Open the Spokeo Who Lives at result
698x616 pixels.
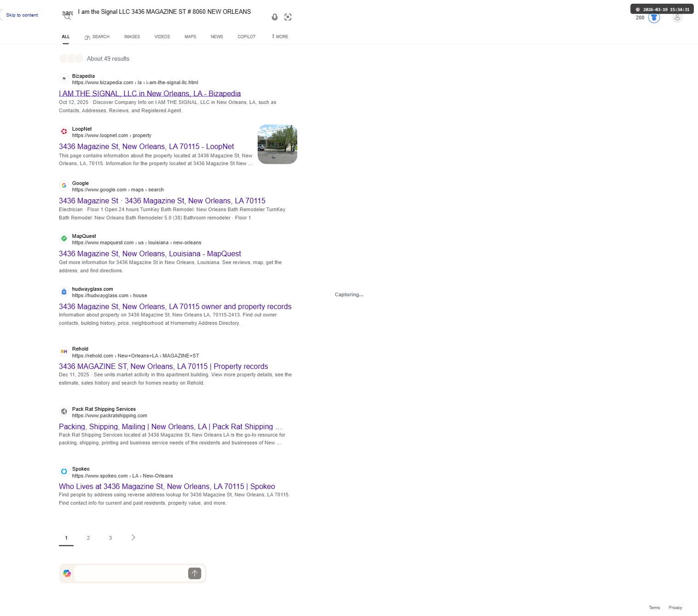point(167,486)
